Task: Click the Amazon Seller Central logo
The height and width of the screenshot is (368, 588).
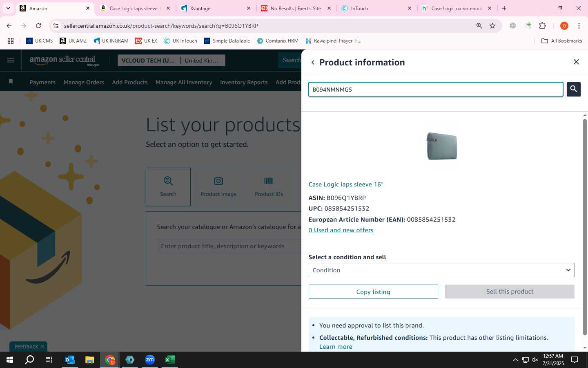Action: [x=64, y=61]
